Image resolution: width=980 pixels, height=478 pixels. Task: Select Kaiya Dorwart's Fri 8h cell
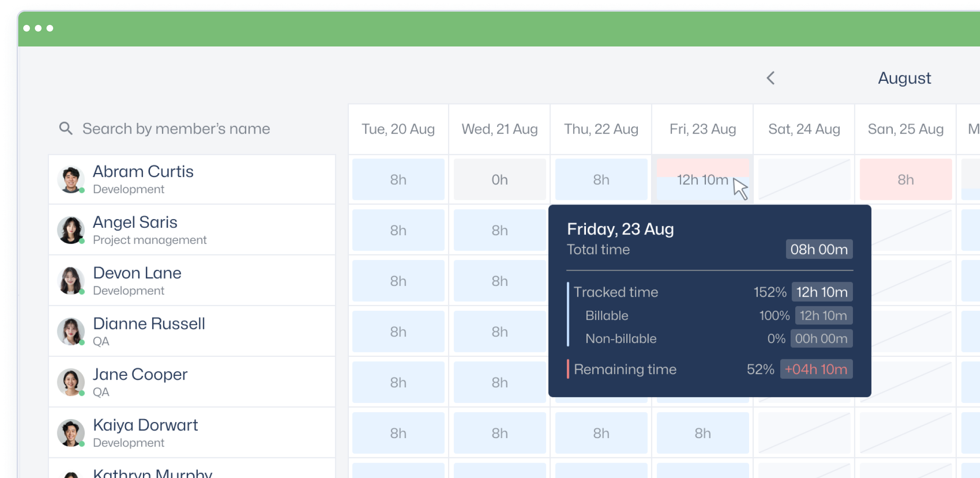(x=703, y=433)
